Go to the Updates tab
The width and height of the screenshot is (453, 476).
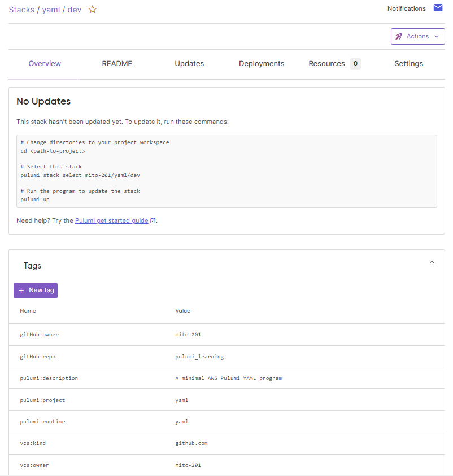click(x=189, y=64)
